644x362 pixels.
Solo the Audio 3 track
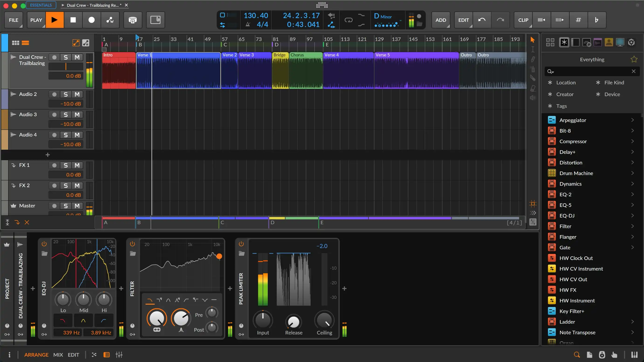pyautogui.click(x=65, y=115)
